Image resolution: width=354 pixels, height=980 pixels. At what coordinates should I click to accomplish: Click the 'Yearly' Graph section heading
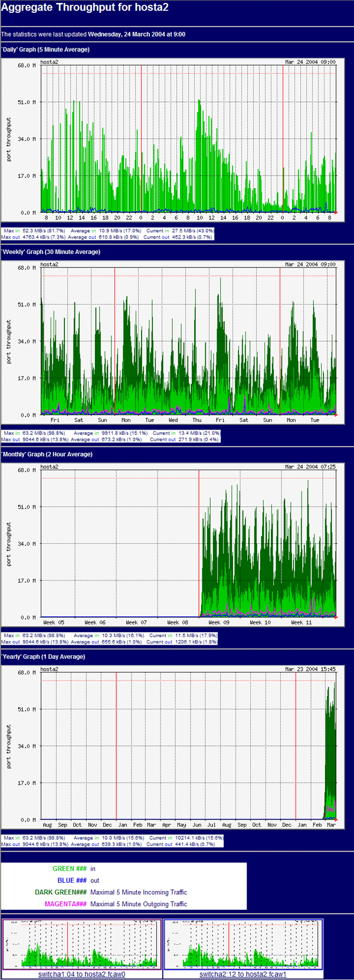click(43, 656)
